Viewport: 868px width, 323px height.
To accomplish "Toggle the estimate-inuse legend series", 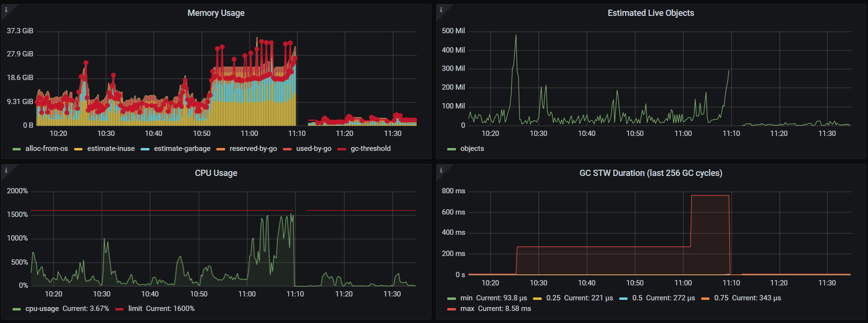I will click(111, 148).
